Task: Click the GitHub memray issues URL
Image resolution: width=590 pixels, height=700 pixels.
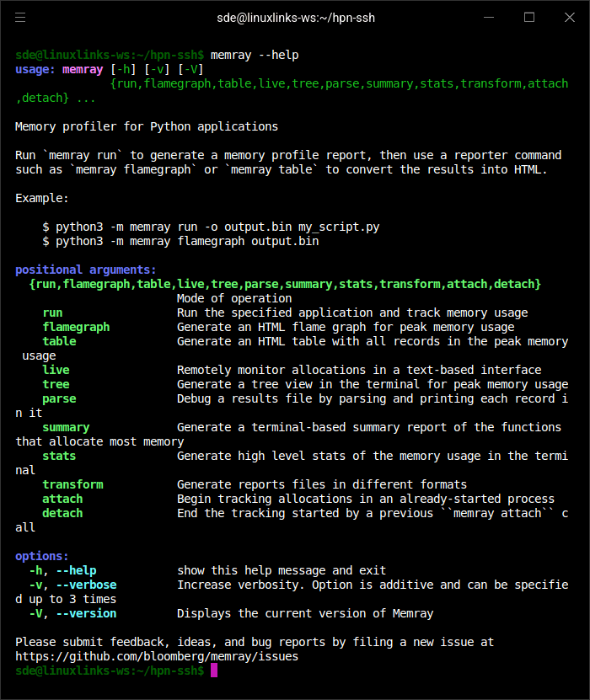Action: click(x=157, y=656)
